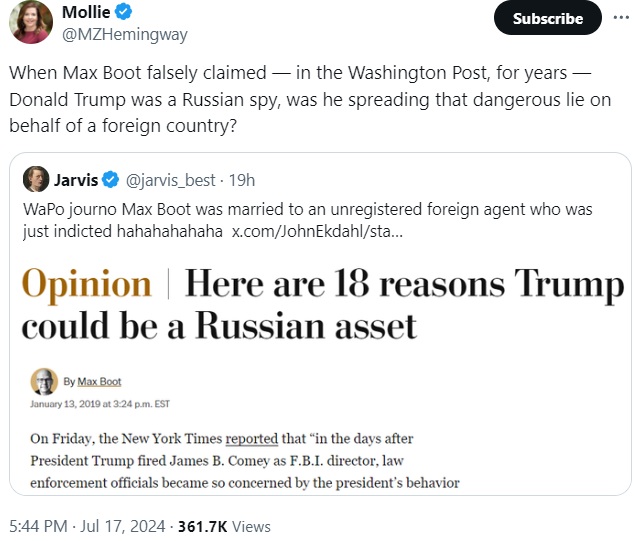Image resolution: width=637 pixels, height=541 pixels.
Task: Click Mollie's profile avatar picture
Action: [x=31, y=22]
